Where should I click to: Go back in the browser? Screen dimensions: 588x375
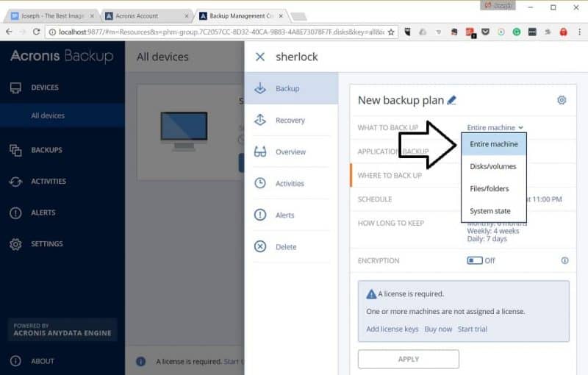(9, 32)
